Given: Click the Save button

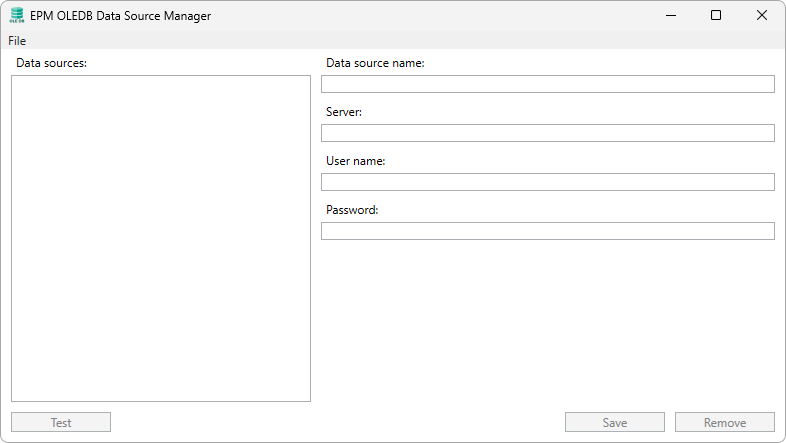Looking at the screenshot, I should coord(615,422).
